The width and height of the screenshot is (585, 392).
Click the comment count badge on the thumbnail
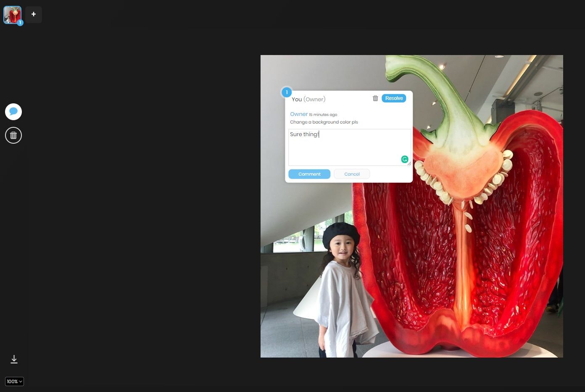[x=20, y=23]
